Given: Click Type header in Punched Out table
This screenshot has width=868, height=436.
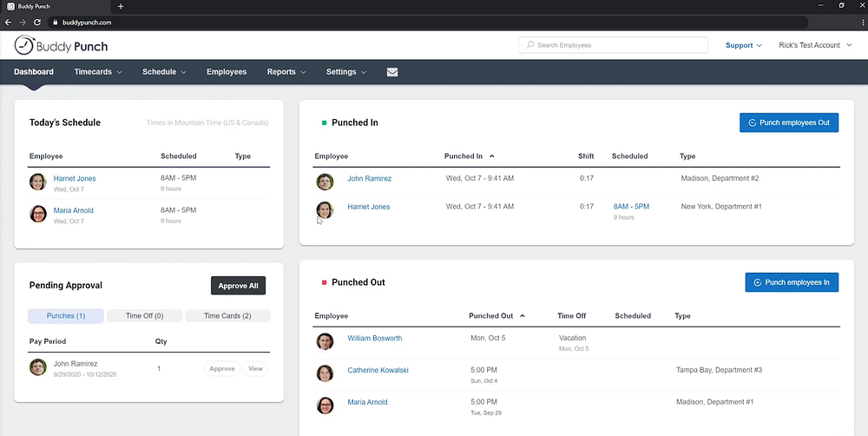Looking at the screenshot, I should pos(682,316).
